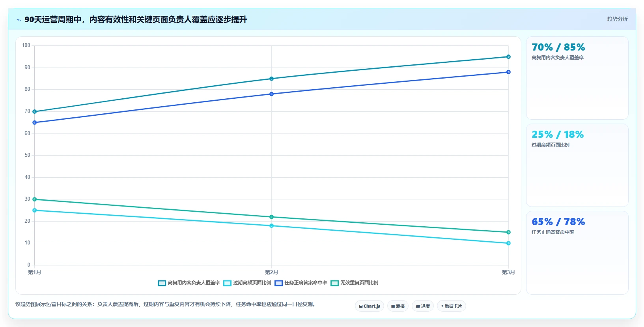Select 第1月 point at 70 on coverage line

point(35,112)
